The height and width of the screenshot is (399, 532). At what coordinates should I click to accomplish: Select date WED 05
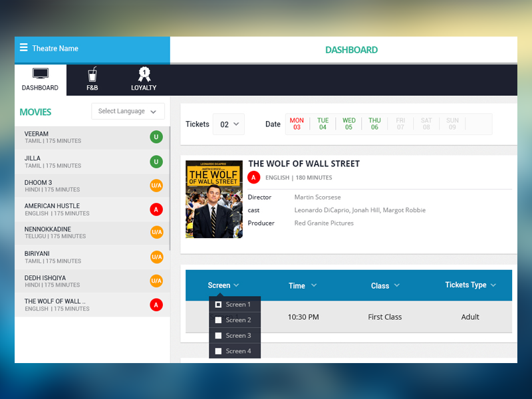tap(348, 124)
